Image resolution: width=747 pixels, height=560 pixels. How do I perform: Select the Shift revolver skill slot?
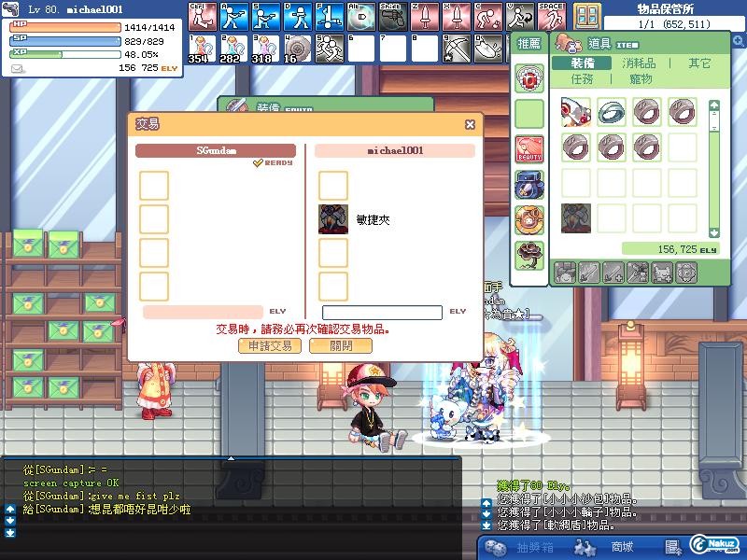(393, 16)
